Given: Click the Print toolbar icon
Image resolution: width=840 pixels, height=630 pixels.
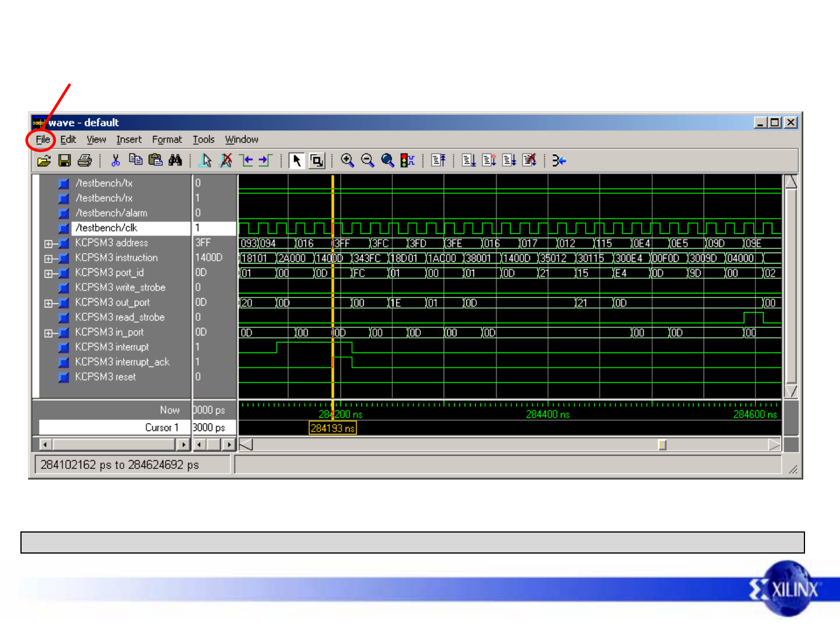Looking at the screenshot, I should tap(85, 160).
